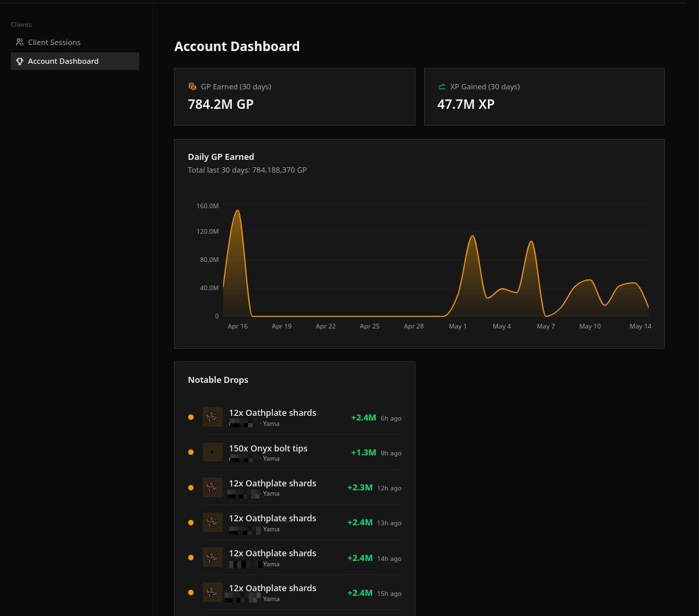
Task: Click the 784.2M GP value
Action: tap(220, 104)
